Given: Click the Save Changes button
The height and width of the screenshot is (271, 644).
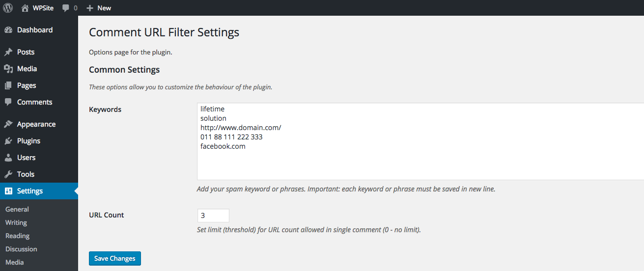Looking at the screenshot, I should click(x=115, y=258).
